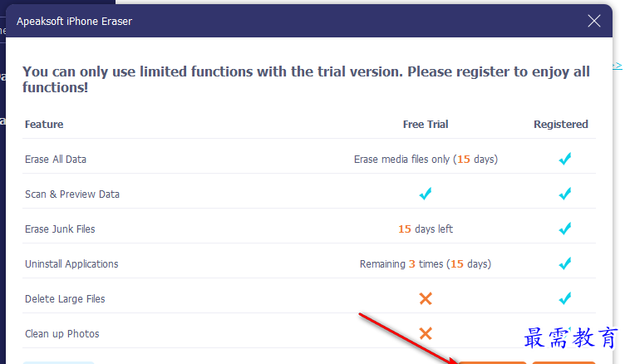The height and width of the screenshot is (364, 625).
Task: Click the orange button the red arrow points to
Action: 492,362
